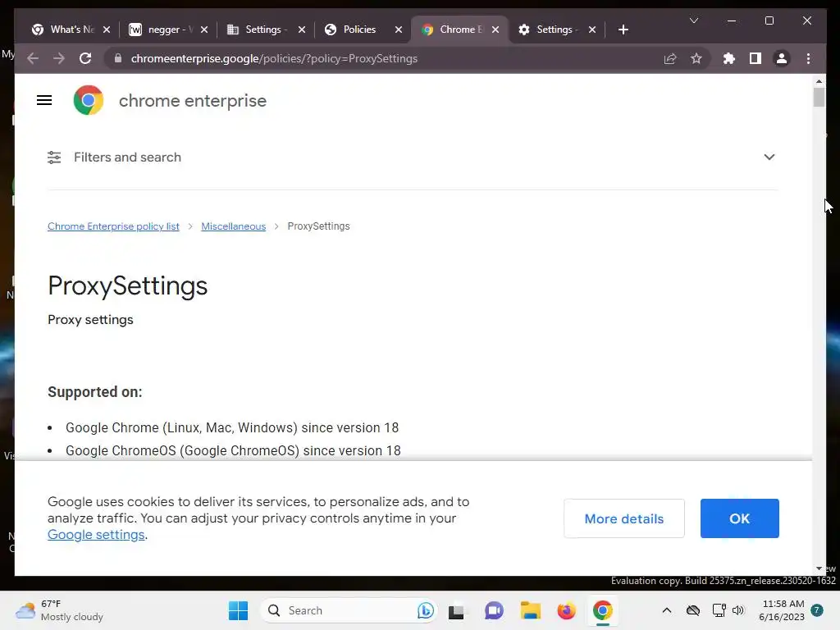The image size is (840, 630).
Task: Accept cookies with the OK button
Action: coord(739,518)
